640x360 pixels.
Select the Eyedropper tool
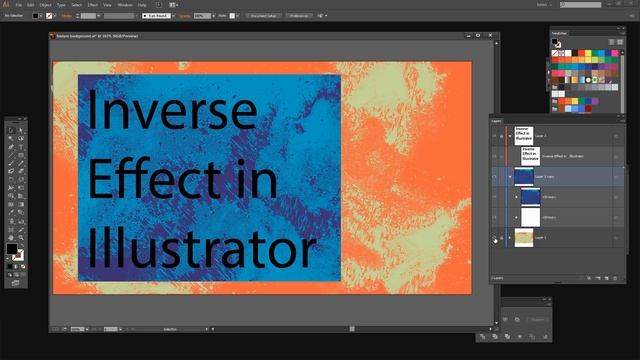pos(11,213)
